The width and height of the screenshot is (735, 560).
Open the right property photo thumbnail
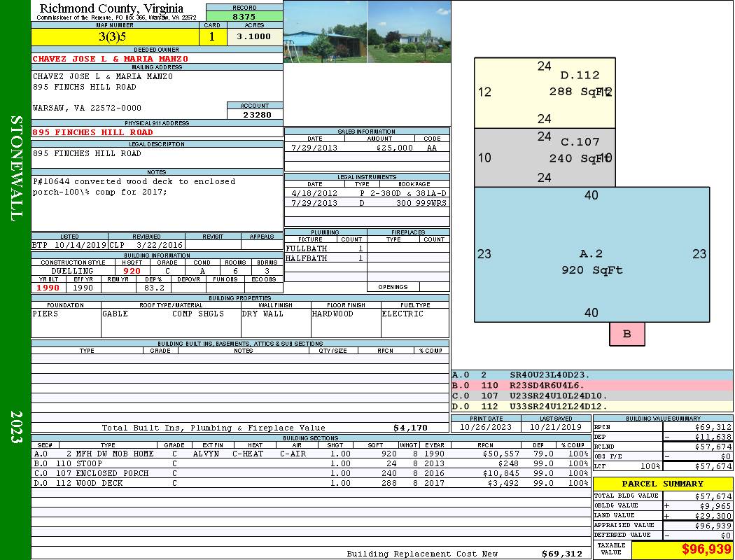pyautogui.click(x=409, y=31)
